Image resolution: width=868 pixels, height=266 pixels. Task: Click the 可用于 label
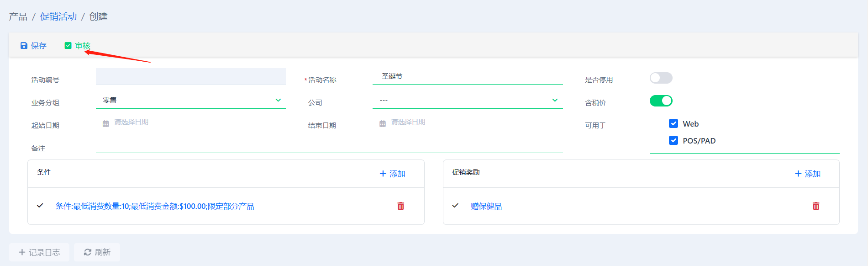pyautogui.click(x=595, y=125)
